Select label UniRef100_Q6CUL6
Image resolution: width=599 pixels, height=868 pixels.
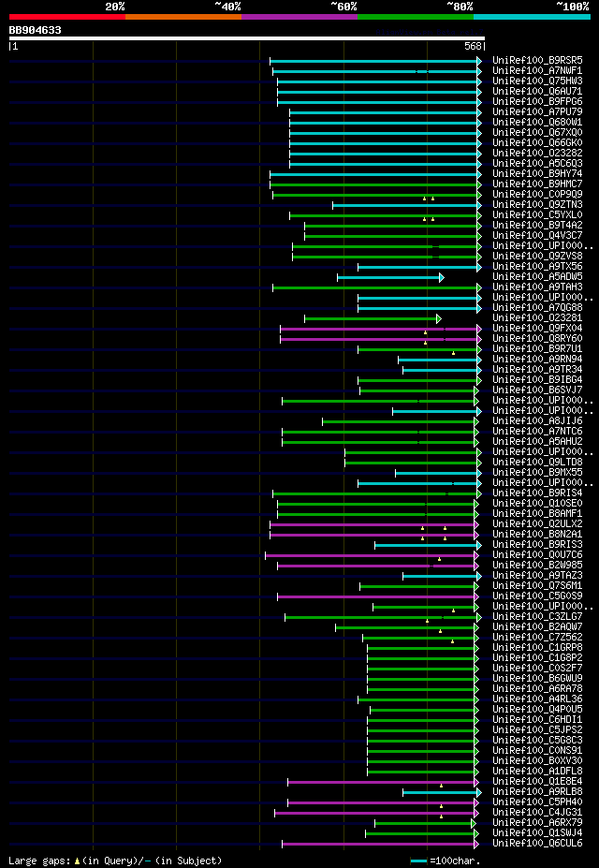pyautogui.click(x=537, y=843)
